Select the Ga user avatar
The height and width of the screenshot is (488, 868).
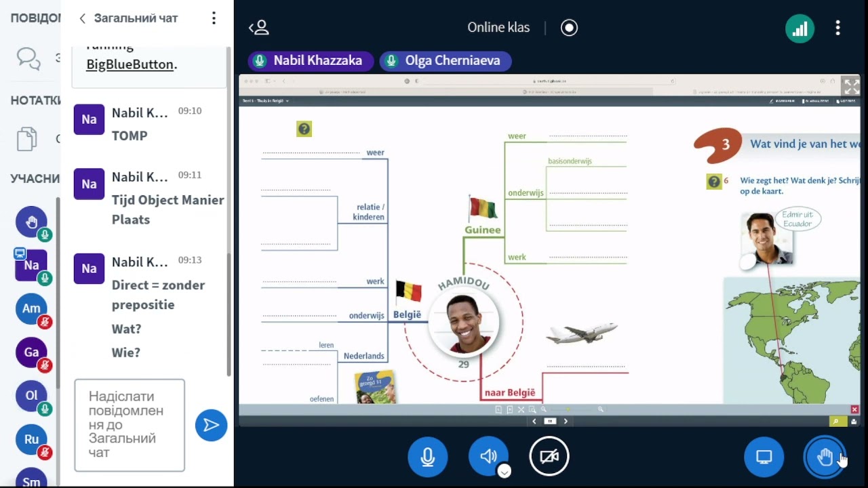pos(31,352)
